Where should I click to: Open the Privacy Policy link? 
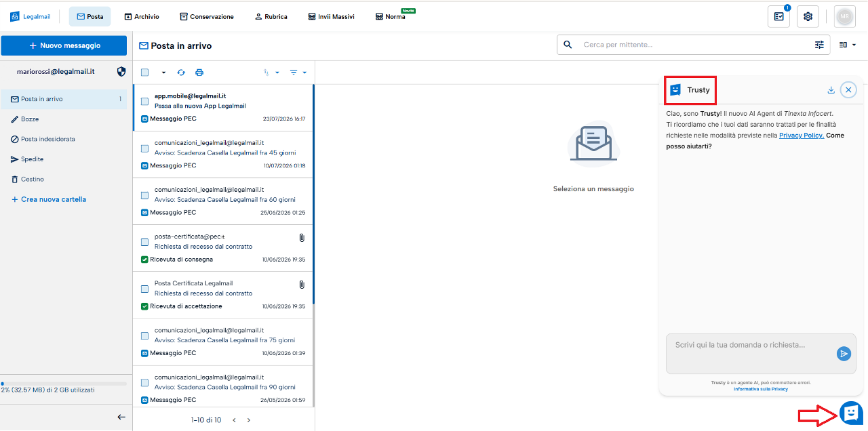[x=802, y=136]
